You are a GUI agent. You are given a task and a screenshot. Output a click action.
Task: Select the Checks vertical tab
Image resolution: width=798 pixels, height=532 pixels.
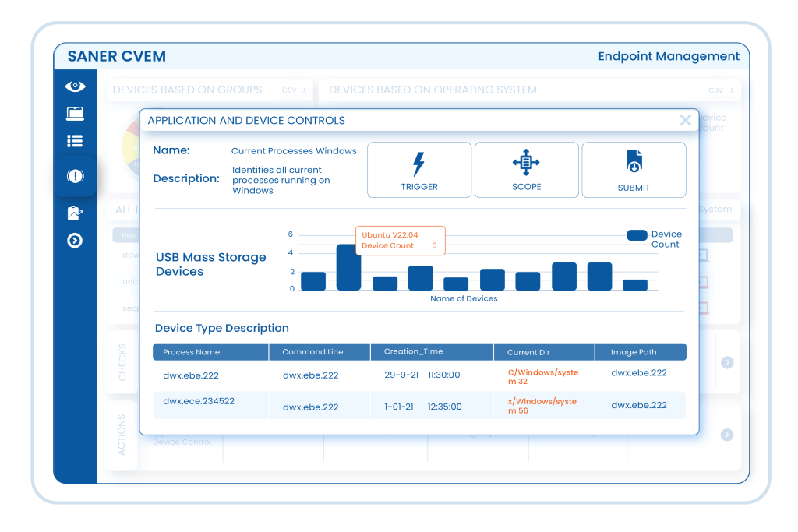[x=122, y=363]
